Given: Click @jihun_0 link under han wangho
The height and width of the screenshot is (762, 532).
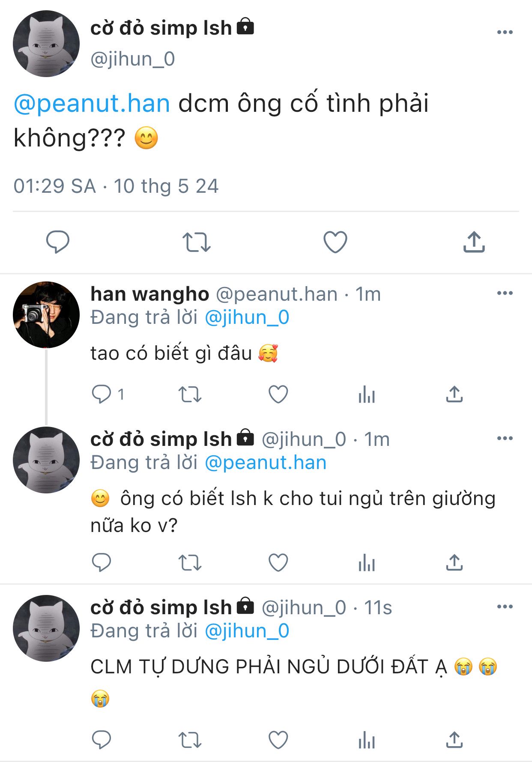Looking at the screenshot, I should tap(247, 317).
